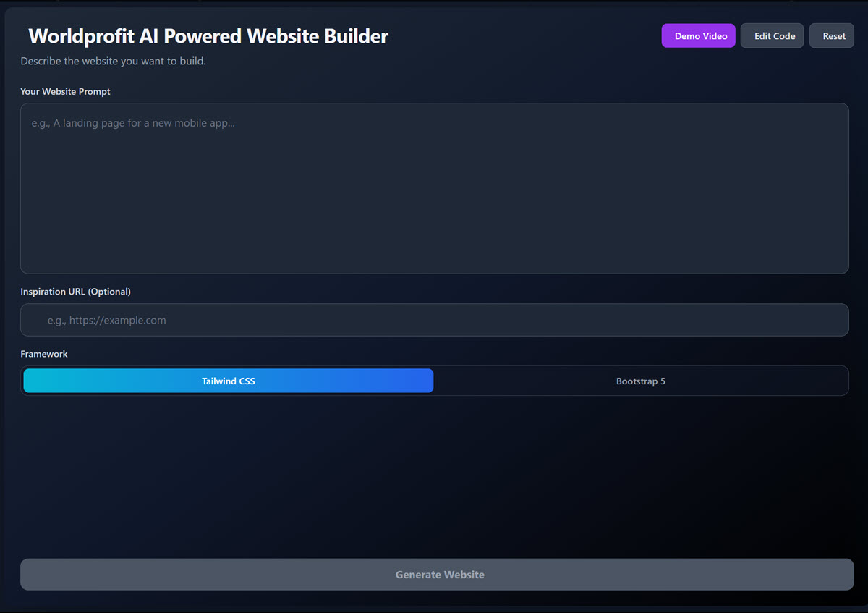Select the highlighted Tailwind CSS segment
The width and height of the screenshot is (868, 613).
tap(228, 380)
